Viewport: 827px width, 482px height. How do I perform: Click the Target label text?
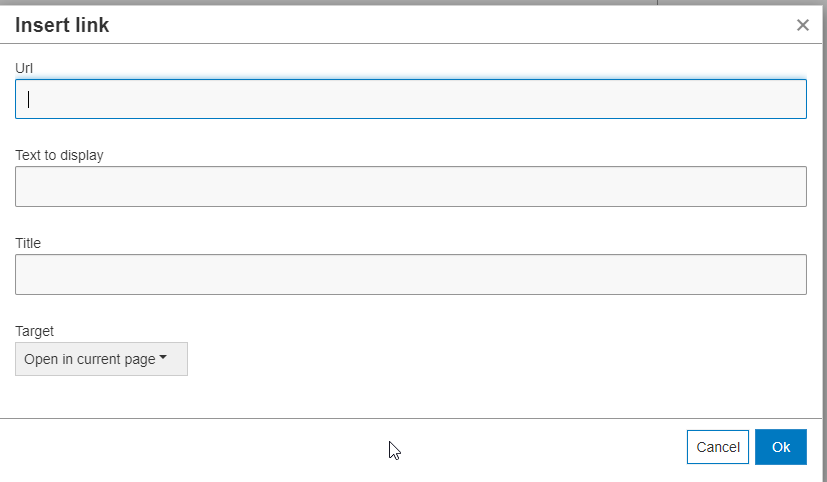pyautogui.click(x=34, y=330)
